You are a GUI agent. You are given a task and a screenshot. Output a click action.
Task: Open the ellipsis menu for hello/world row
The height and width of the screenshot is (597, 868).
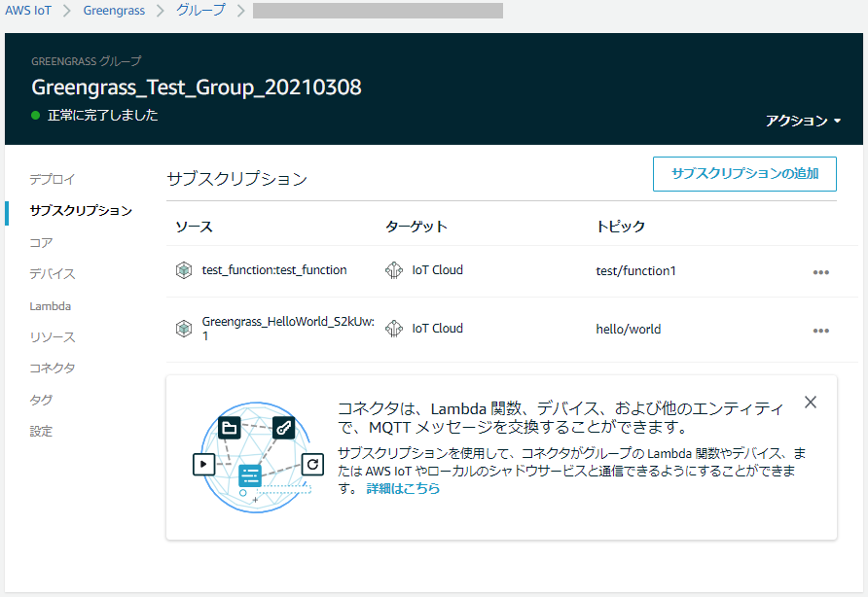pyautogui.click(x=821, y=331)
